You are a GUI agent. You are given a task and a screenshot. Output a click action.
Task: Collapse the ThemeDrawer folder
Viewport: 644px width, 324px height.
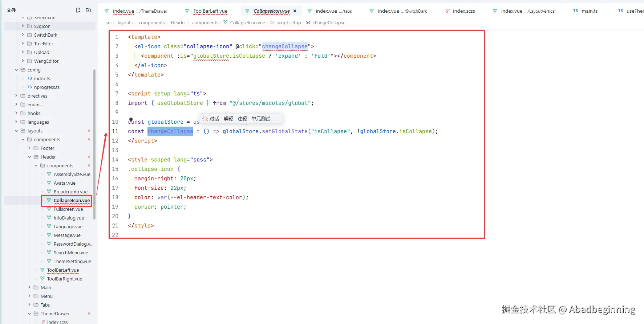(x=29, y=313)
